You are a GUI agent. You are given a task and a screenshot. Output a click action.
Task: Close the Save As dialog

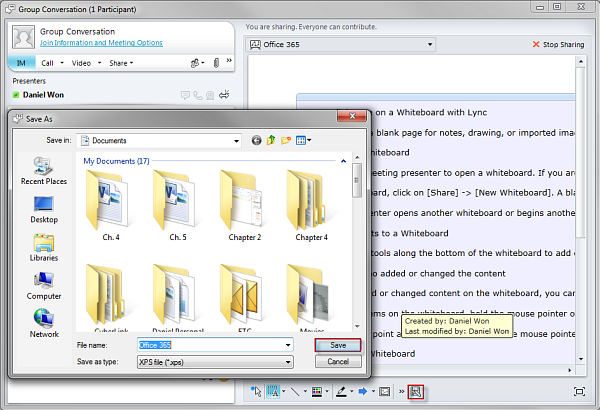[352, 116]
